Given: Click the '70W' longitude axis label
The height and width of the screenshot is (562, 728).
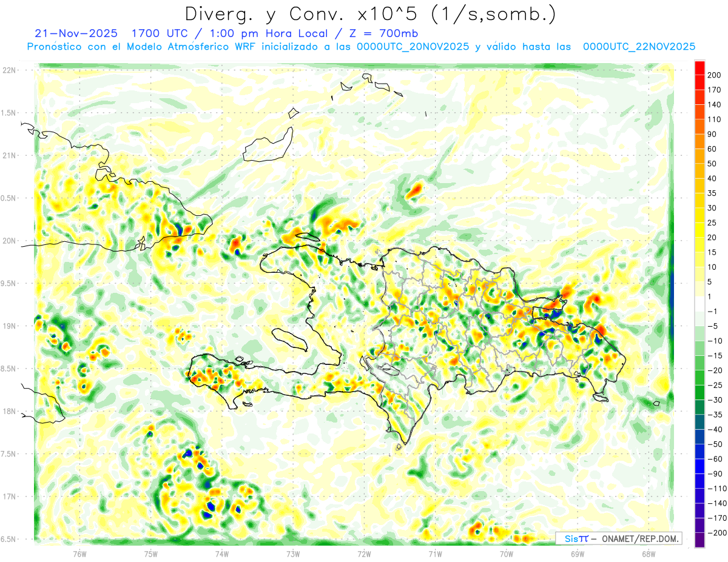Looking at the screenshot, I should pos(507,554).
